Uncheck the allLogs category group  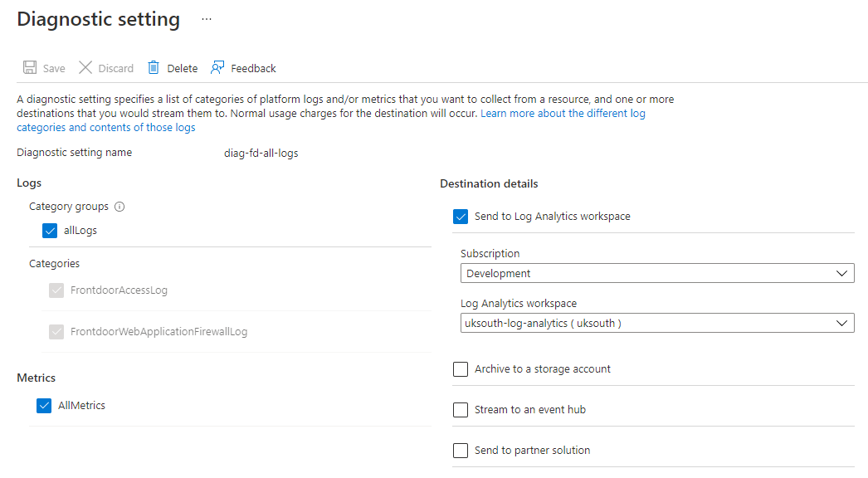50,230
